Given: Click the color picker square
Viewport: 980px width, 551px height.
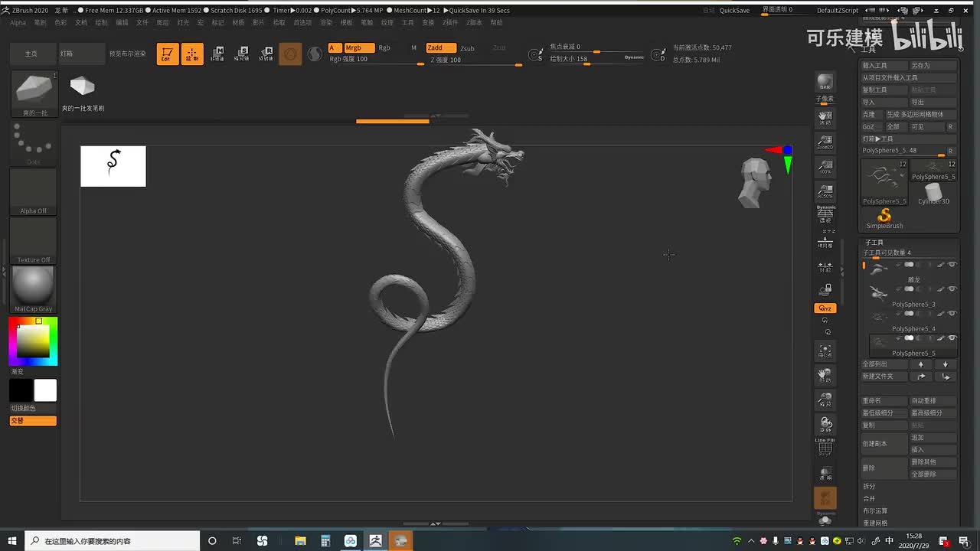Looking at the screenshot, I should [33, 341].
